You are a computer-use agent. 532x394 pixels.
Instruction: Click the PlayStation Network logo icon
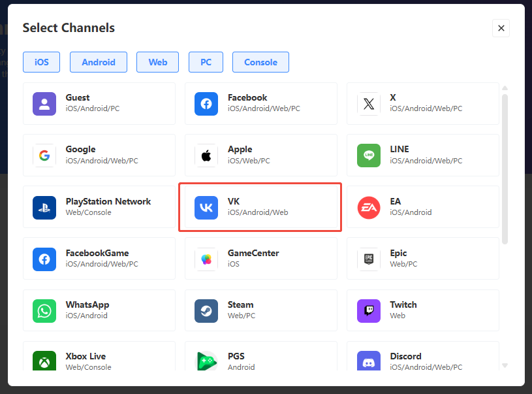[x=44, y=207]
